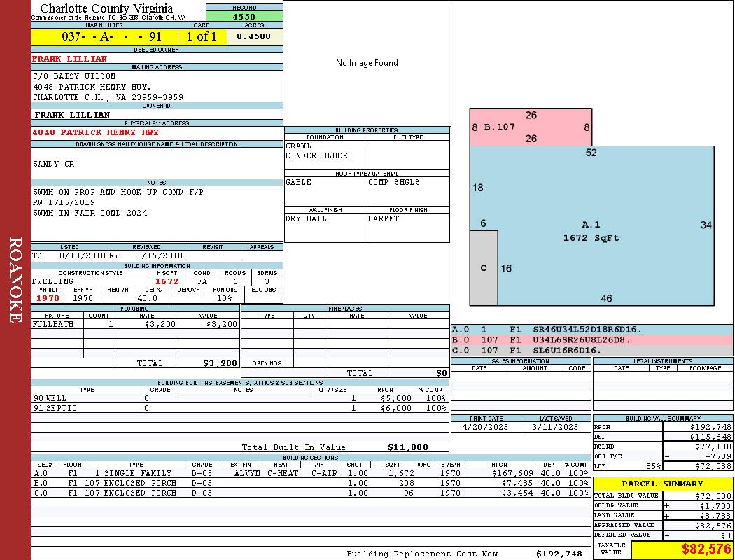The height and width of the screenshot is (560, 735).
Task: Select mailing line C/O DAISY WILSON
Action: pos(74,76)
